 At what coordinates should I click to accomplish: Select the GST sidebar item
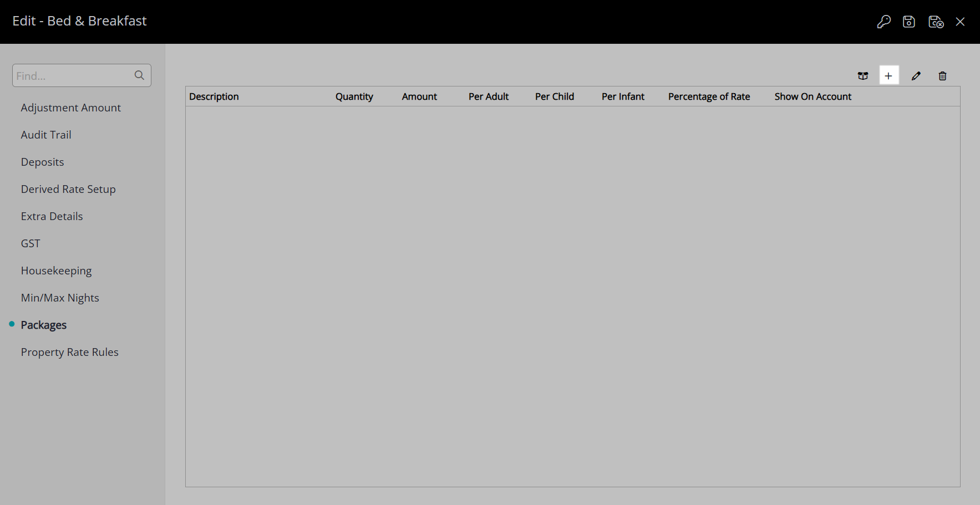pyautogui.click(x=31, y=243)
